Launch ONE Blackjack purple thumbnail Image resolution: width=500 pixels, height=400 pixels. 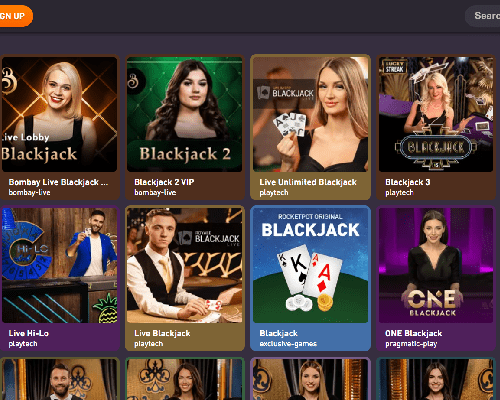click(x=436, y=265)
